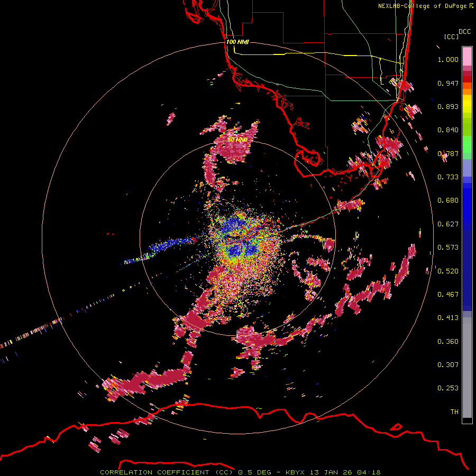Viewport: 476px width, 476px height.
Task: Pick the pink top segment of the color bar
Action: (467, 56)
